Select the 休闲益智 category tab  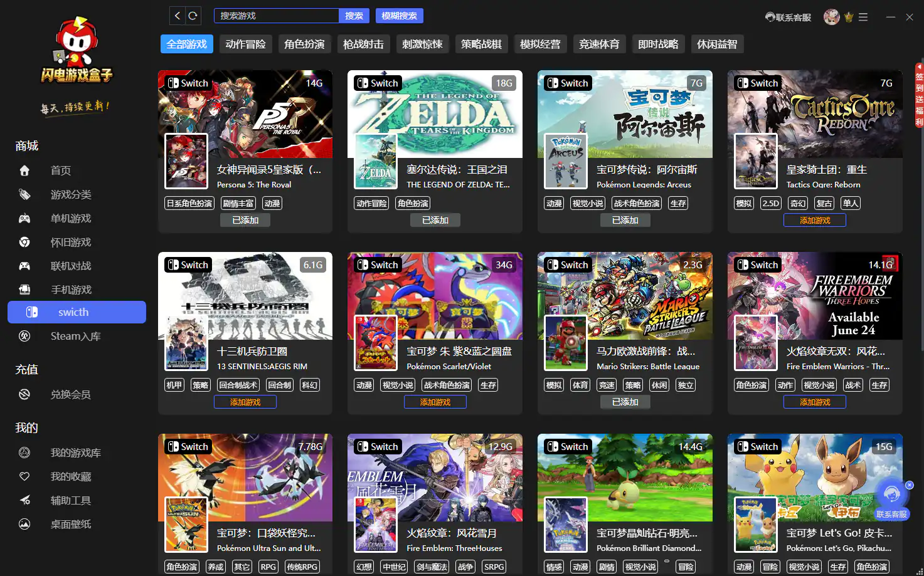718,44
